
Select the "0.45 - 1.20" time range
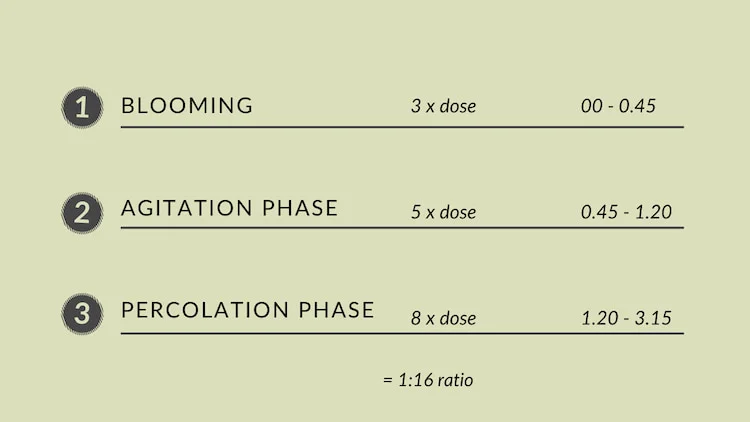coord(626,212)
